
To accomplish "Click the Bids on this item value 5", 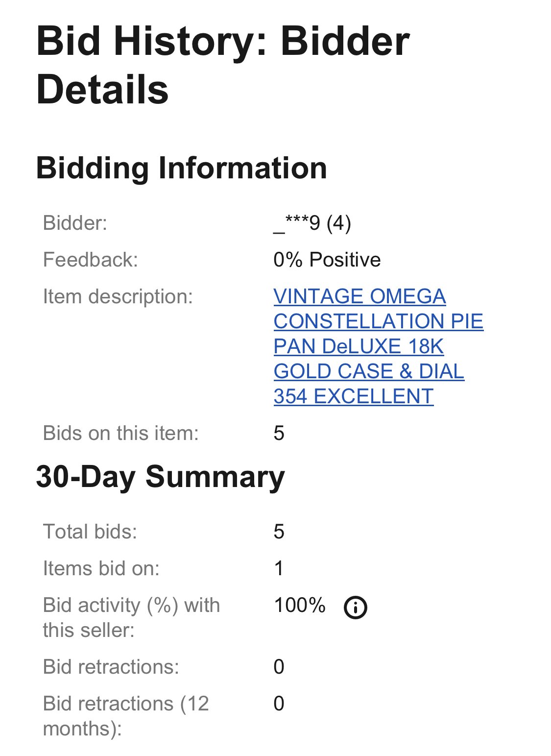I will click(279, 433).
